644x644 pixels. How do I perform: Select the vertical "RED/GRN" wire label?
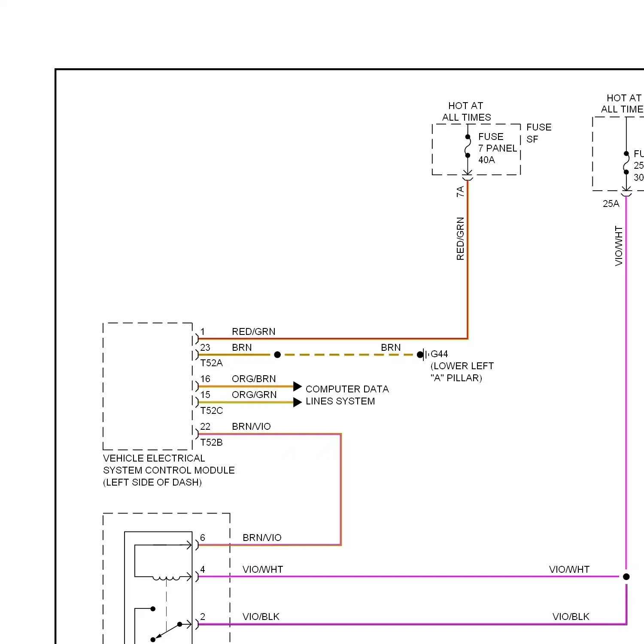coord(460,239)
